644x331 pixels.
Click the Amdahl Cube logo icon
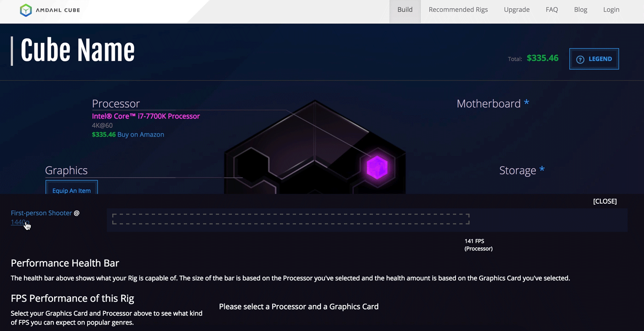26,10
